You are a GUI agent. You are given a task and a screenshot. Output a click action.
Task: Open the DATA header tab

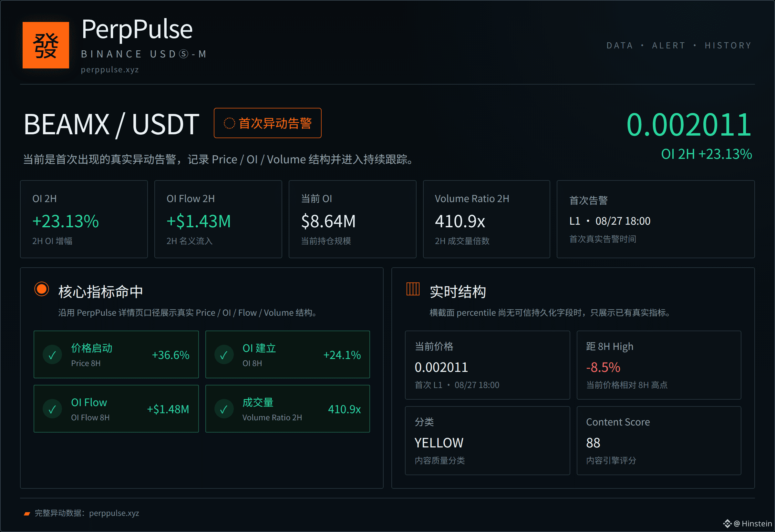pos(620,45)
